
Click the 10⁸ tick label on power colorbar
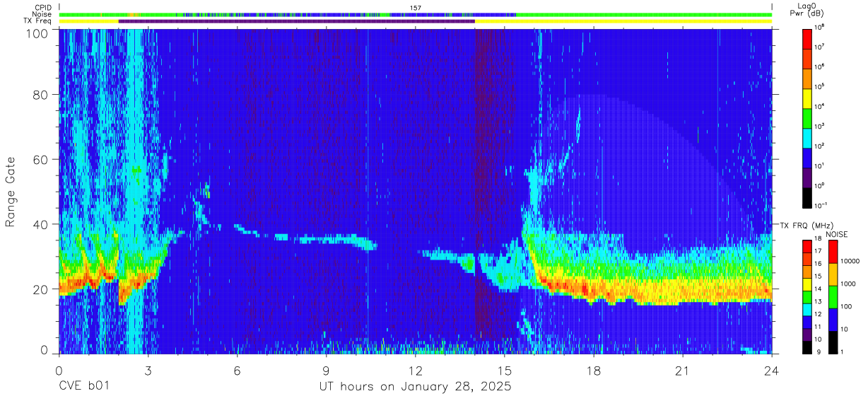820,27
